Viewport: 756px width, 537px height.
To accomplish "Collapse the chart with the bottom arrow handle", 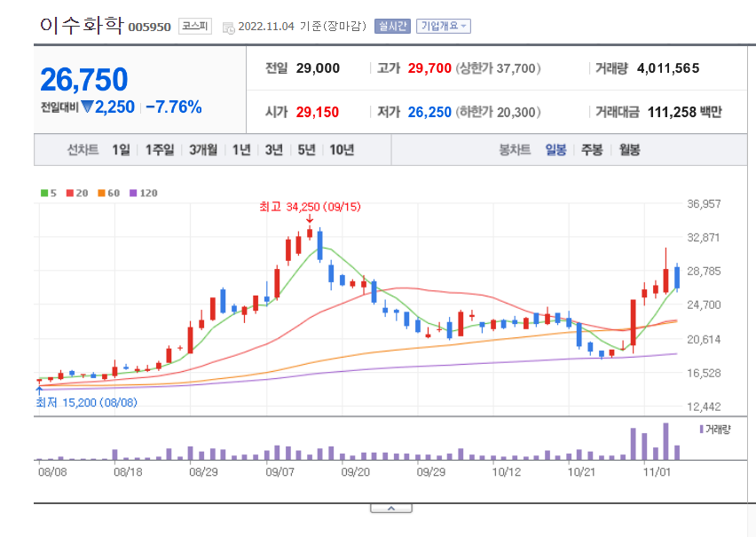I will tap(391, 509).
